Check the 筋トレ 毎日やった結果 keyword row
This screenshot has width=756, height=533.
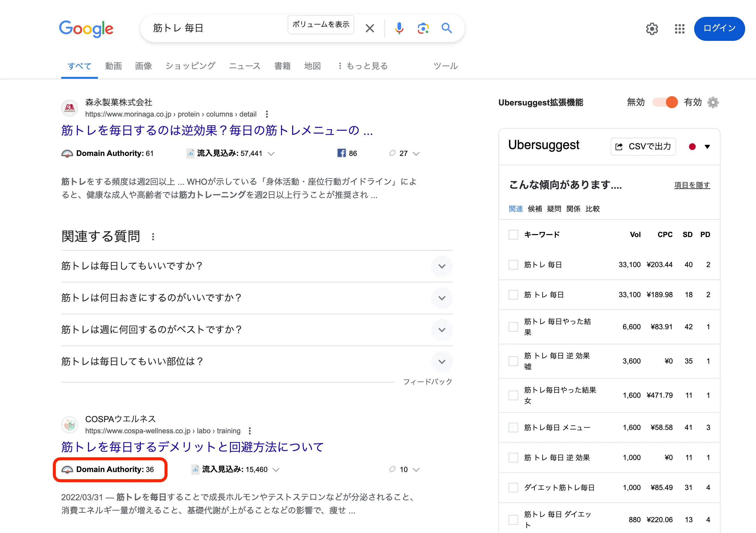click(x=513, y=327)
